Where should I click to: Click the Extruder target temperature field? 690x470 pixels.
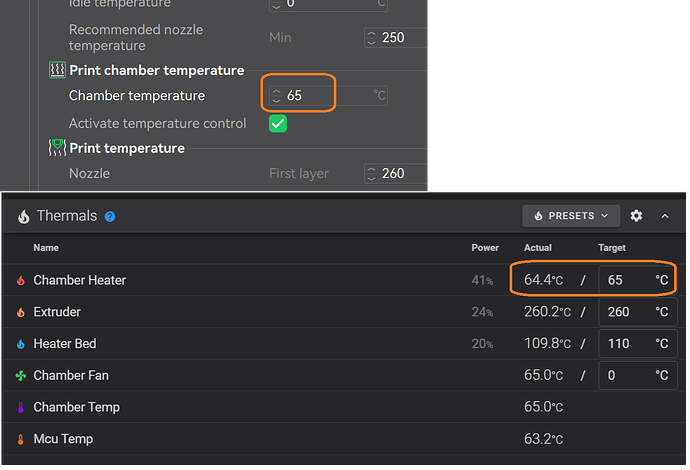[637, 312]
